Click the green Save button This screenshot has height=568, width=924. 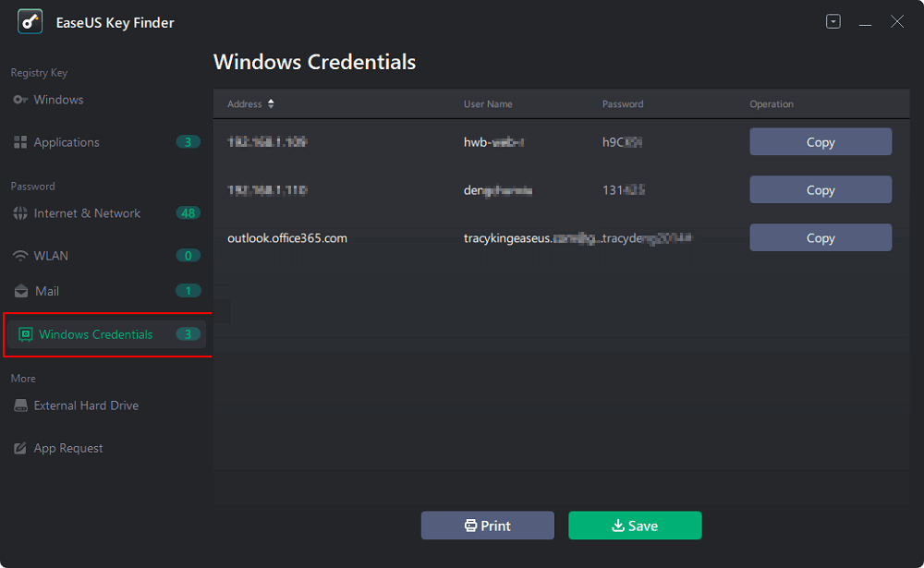pyautogui.click(x=635, y=525)
